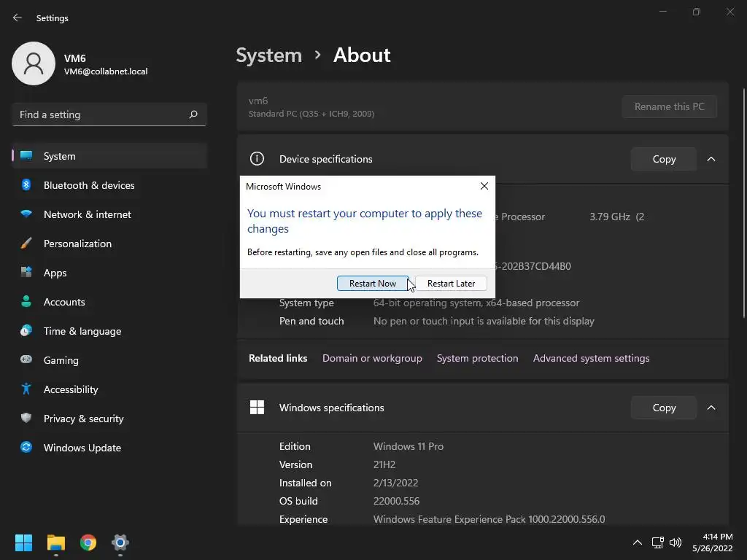
Task: Click the Bluetooth & devices icon
Action: 26,185
